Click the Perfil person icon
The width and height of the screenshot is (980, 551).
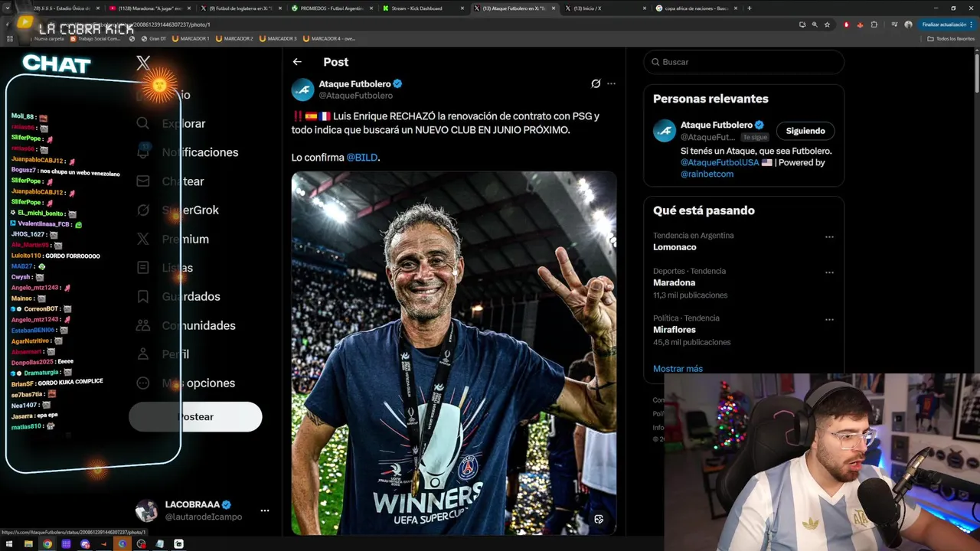coord(143,354)
